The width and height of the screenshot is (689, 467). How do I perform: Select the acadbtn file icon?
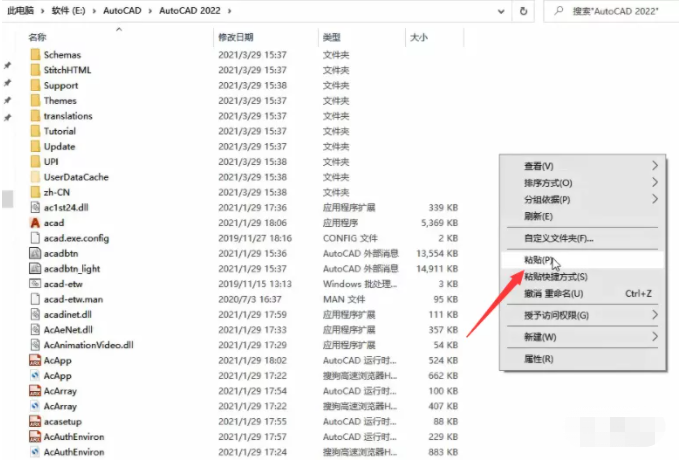click(x=35, y=253)
